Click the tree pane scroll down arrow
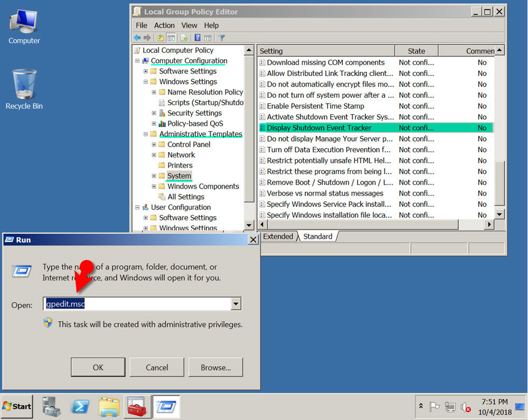 (249, 225)
